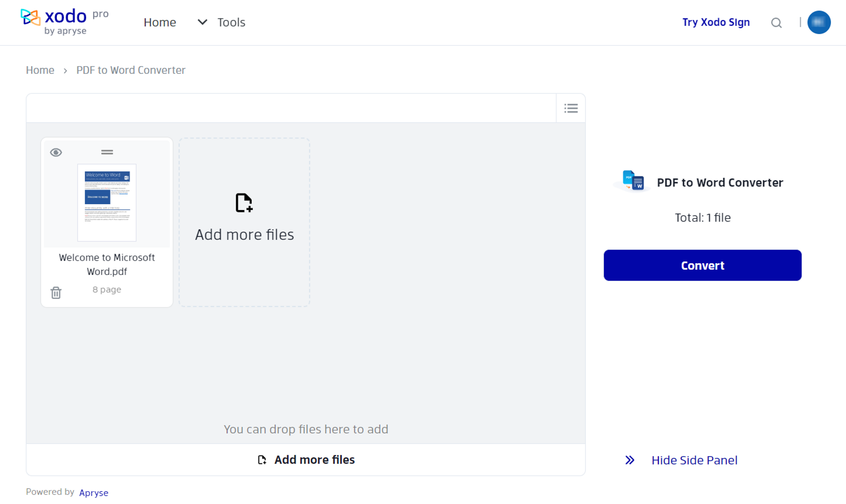Open the search magnifier icon

pos(776,23)
